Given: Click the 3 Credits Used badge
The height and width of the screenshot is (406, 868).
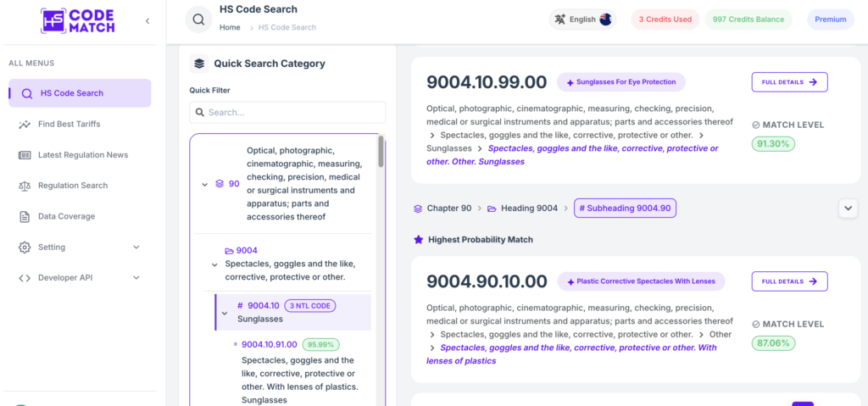Looking at the screenshot, I should tap(665, 19).
